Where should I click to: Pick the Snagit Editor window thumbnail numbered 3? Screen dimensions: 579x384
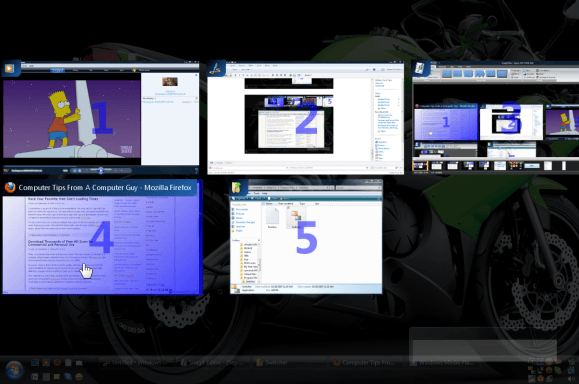pyautogui.click(x=495, y=117)
